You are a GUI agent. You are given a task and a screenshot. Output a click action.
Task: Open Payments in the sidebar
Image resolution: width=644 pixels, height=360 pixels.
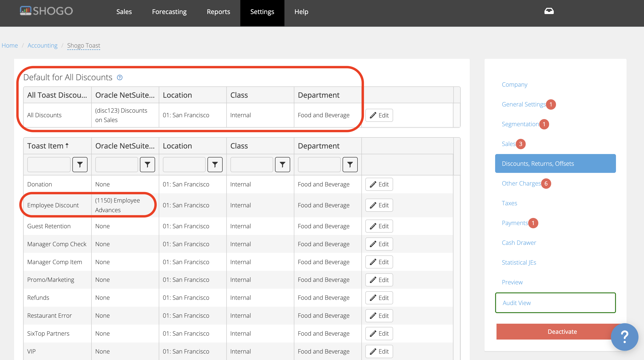click(514, 223)
